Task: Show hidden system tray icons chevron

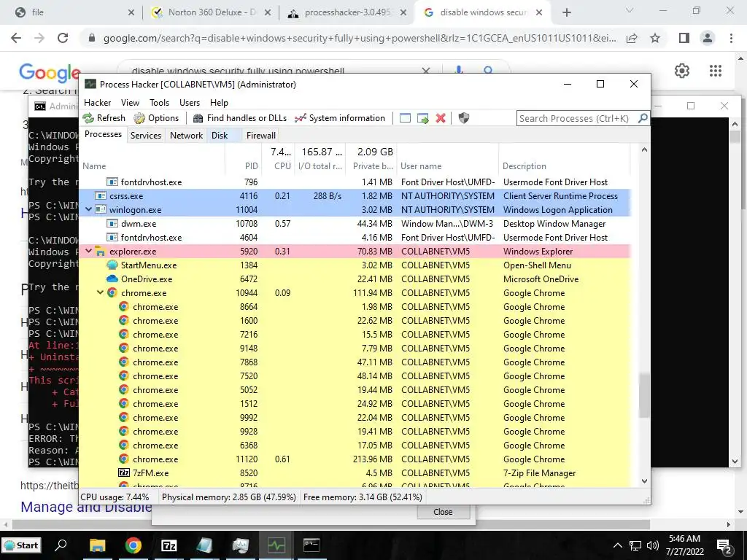Action: tap(617, 545)
